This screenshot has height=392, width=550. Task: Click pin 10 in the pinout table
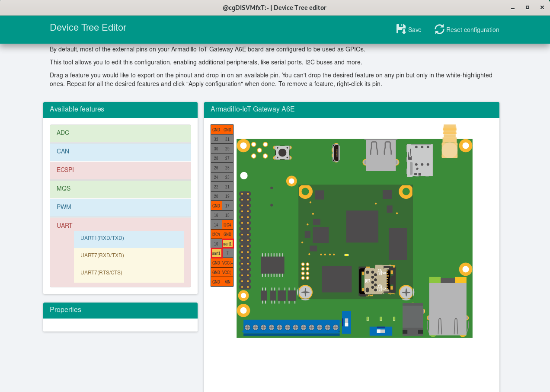click(216, 244)
